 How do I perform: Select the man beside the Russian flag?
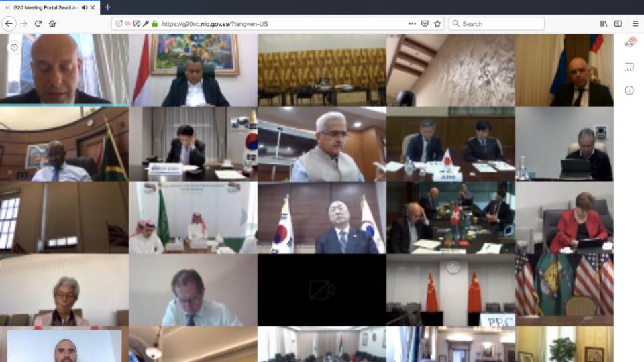(x=564, y=70)
